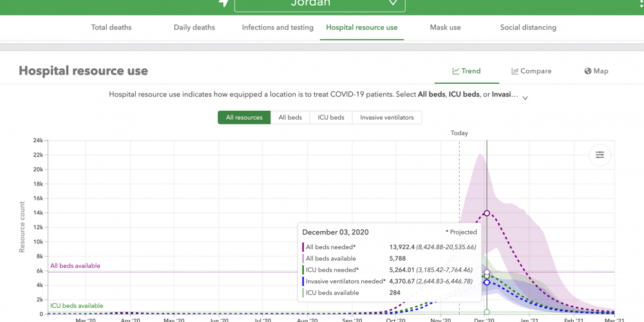
Task: Open the Map view
Action: coord(596,71)
